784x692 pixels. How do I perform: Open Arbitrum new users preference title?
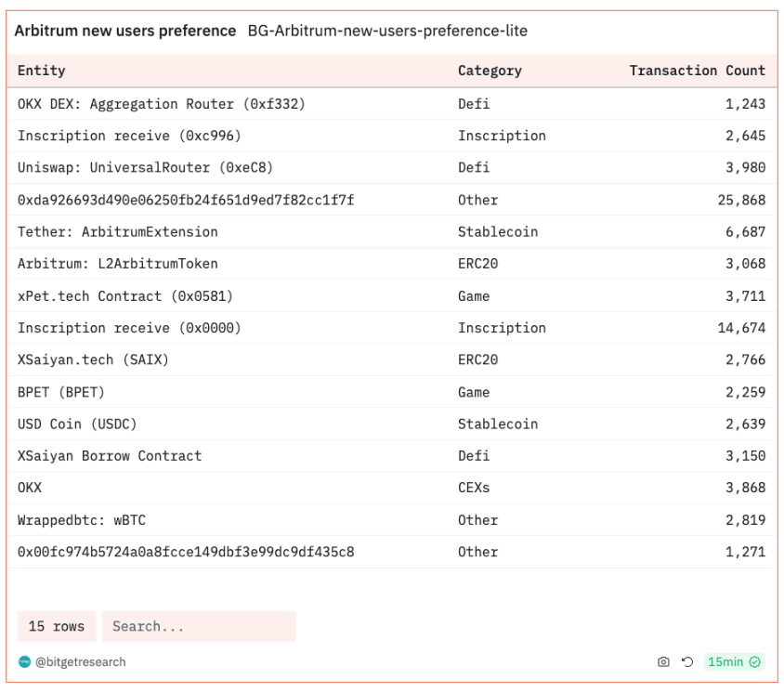(125, 31)
